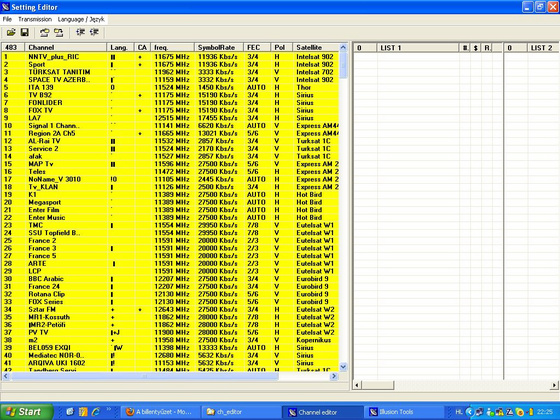Activate the Channel editor taskbar button
Screen dimensions: 560x420
[322, 412]
